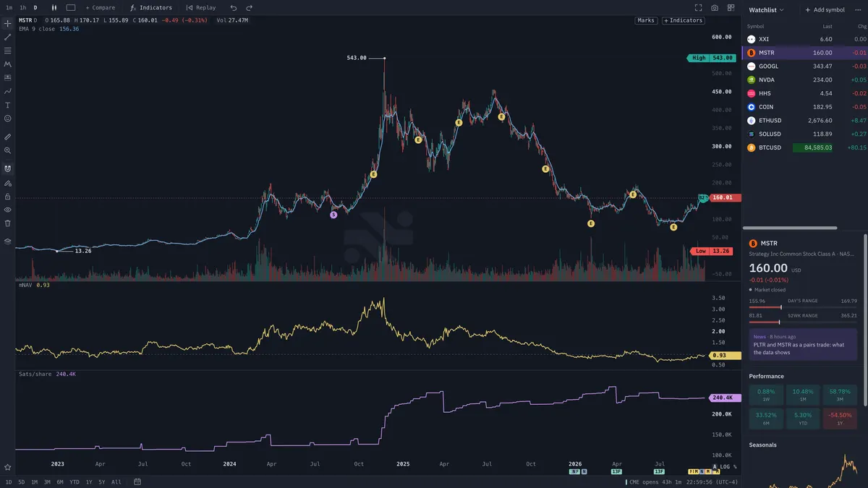
Task: Toggle auto scale A button
Action: [715, 467]
